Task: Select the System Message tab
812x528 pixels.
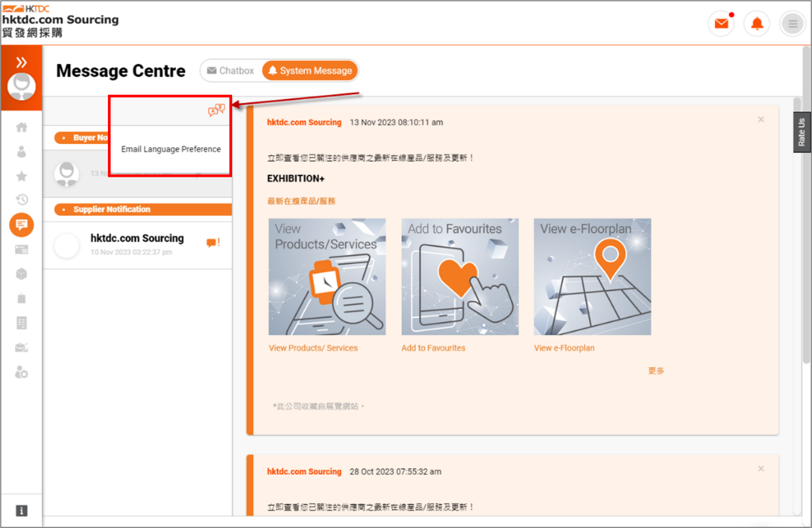Action: (x=310, y=71)
